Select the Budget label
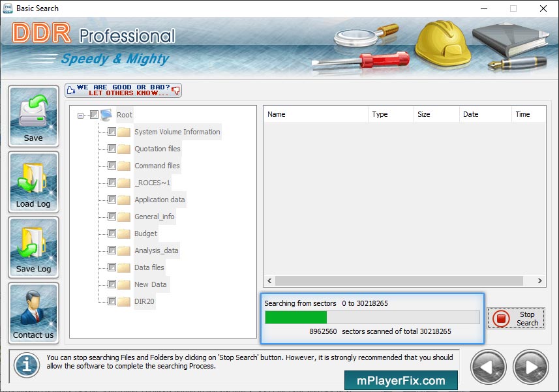This screenshot has height=392, width=559. (145, 234)
